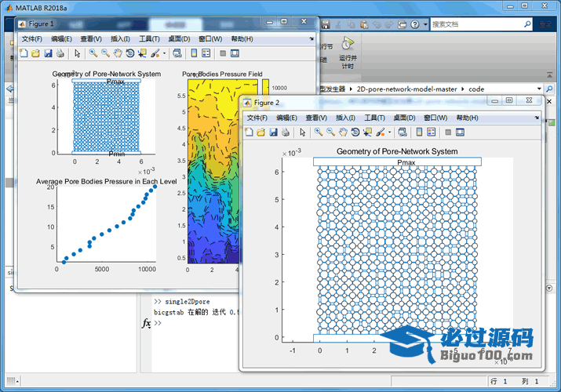Open 工具(T) menu in Figure 2

(374, 118)
